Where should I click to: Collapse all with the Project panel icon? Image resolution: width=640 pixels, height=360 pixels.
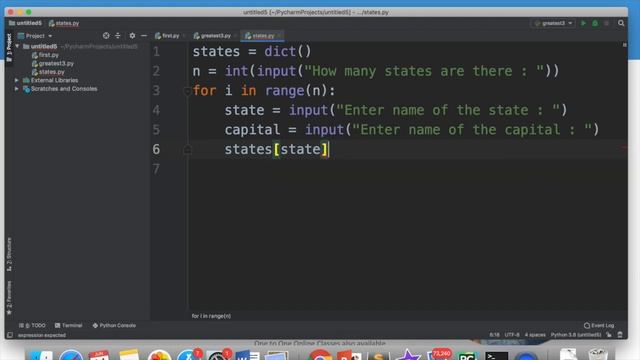pyautogui.click(x=118, y=36)
